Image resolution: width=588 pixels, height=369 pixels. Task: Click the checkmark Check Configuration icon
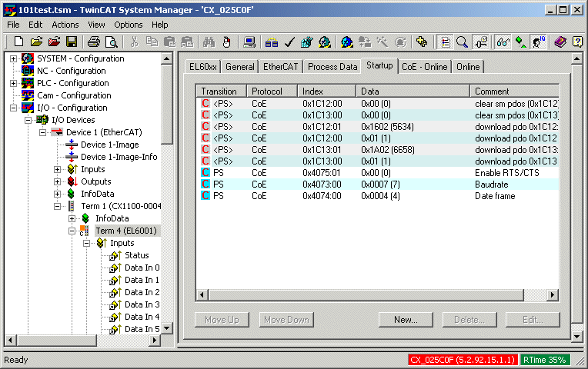click(289, 42)
